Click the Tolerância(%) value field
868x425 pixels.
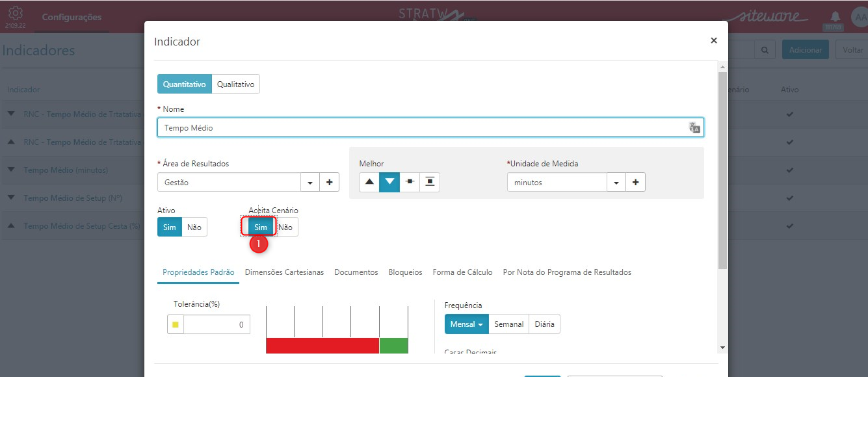coord(217,325)
